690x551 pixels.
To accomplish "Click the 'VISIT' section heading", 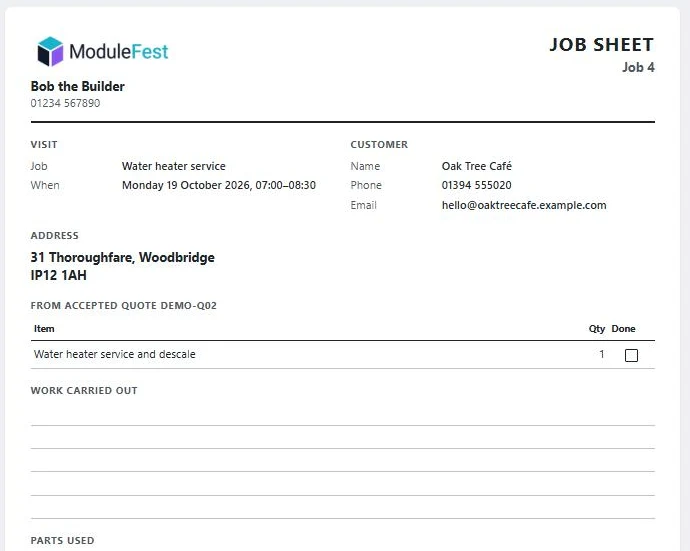I will point(44,145).
